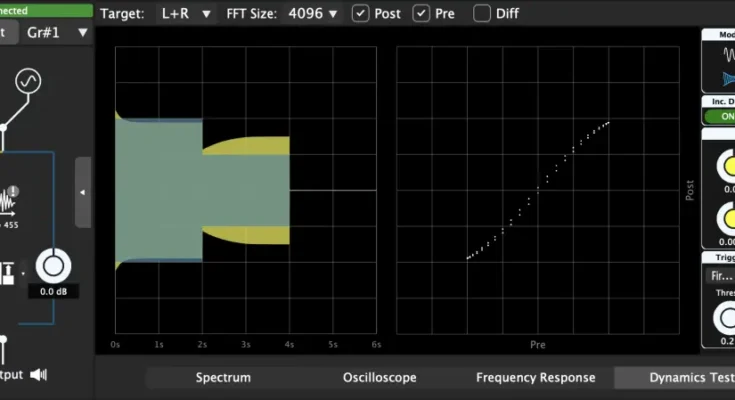Open the Gr#1 group dropdown
Screen dimensions: 735x400
58,32
